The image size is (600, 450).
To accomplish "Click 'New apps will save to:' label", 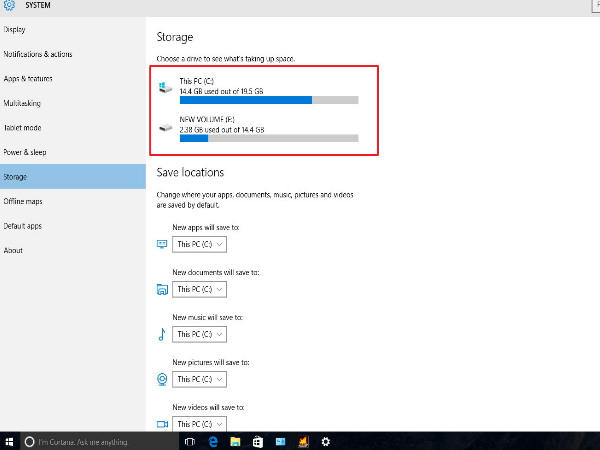I will (x=206, y=227).
